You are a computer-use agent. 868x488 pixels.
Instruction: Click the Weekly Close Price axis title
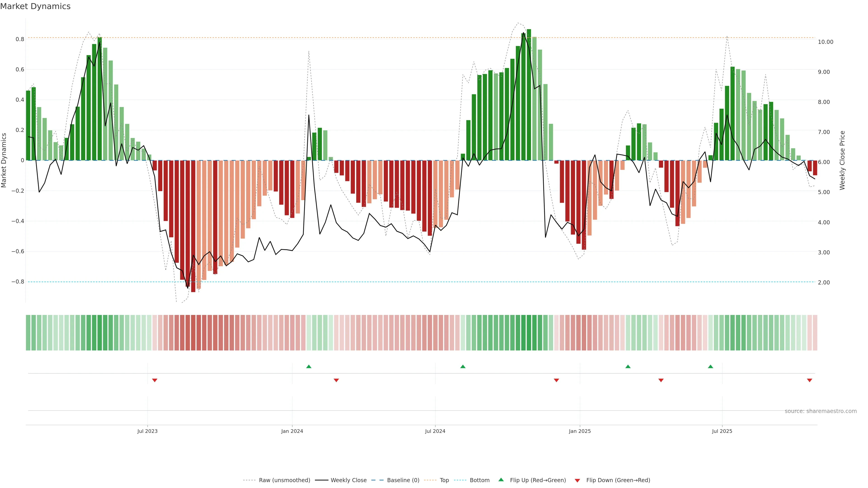pyautogui.click(x=842, y=160)
